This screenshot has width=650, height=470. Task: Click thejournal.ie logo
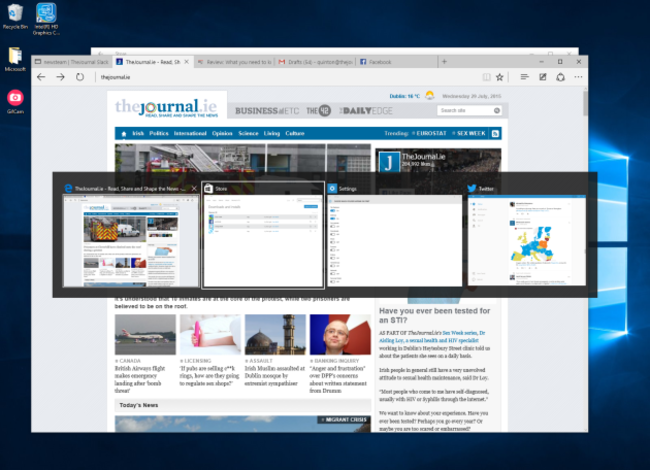click(166, 108)
